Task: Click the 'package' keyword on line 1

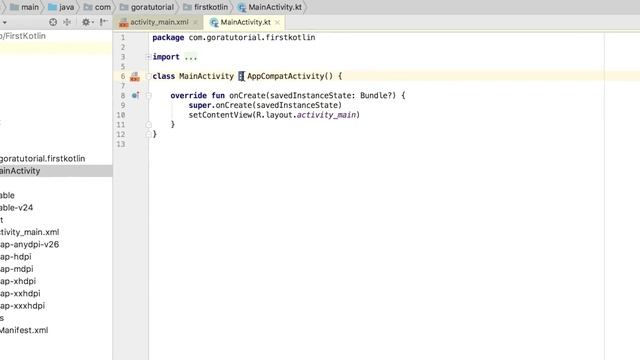Action: [x=168, y=38]
